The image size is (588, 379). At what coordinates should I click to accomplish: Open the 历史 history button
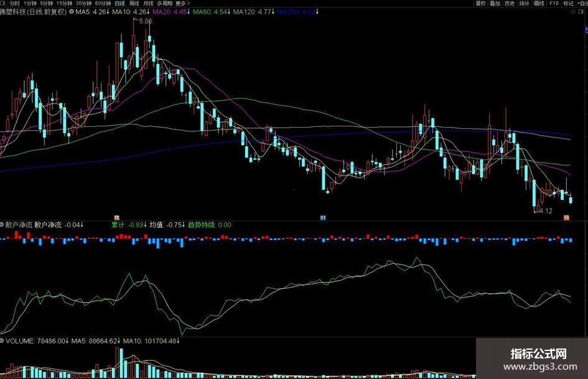510,3
